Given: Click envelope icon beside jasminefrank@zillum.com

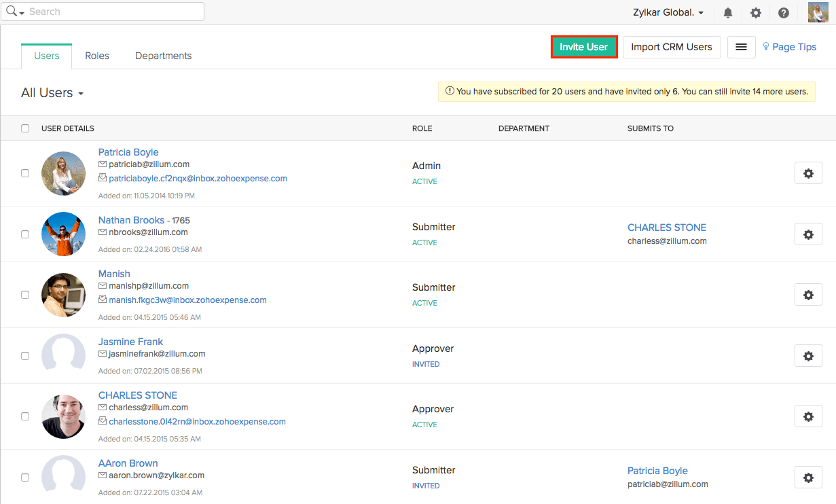Looking at the screenshot, I should click(x=103, y=354).
